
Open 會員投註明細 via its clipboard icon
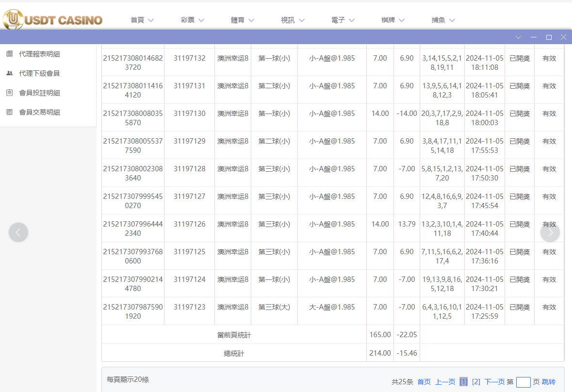8,93
